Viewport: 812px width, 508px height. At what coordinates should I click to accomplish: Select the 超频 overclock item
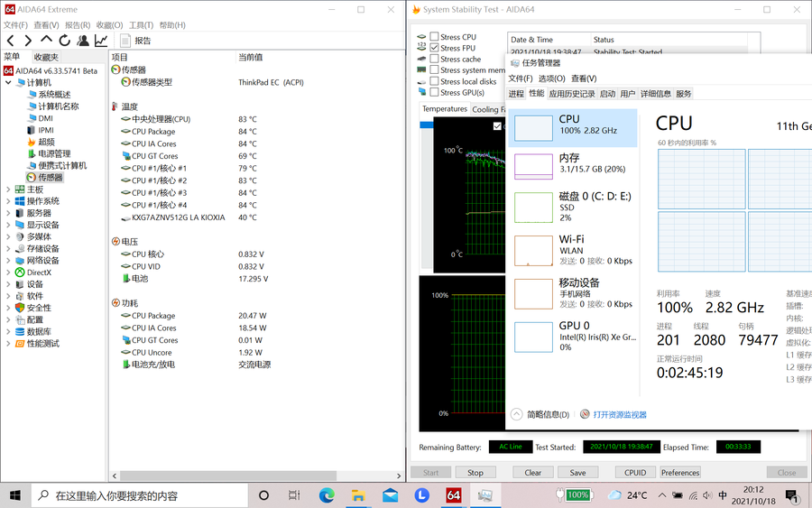click(x=46, y=142)
